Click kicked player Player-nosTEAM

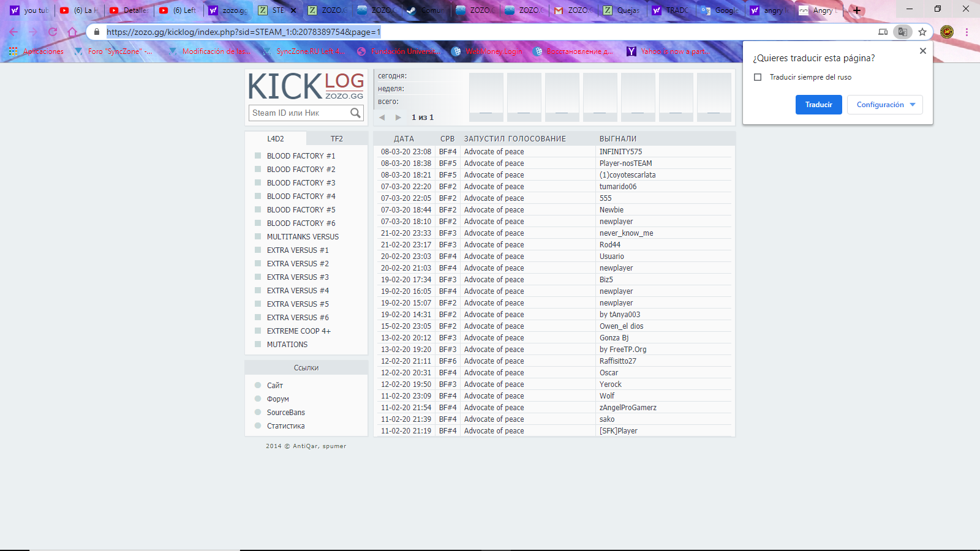point(626,163)
